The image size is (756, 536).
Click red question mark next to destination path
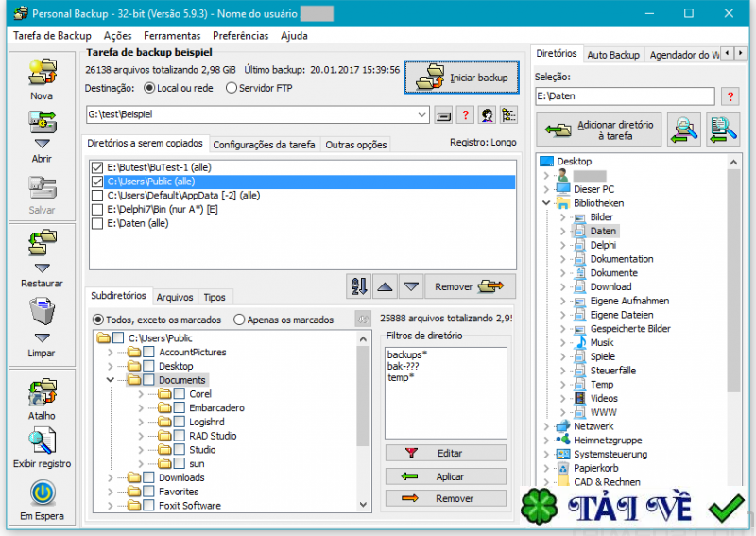pyautogui.click(x=465, y=115)
